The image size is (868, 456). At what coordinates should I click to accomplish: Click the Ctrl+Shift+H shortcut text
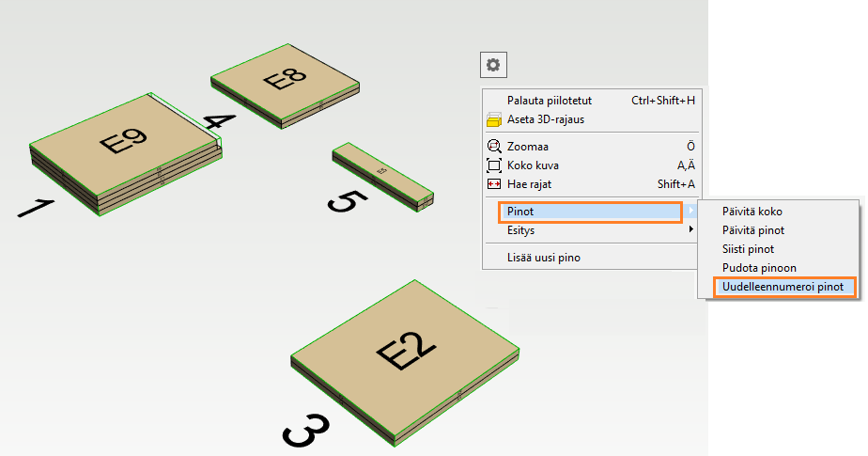point(663,101)
